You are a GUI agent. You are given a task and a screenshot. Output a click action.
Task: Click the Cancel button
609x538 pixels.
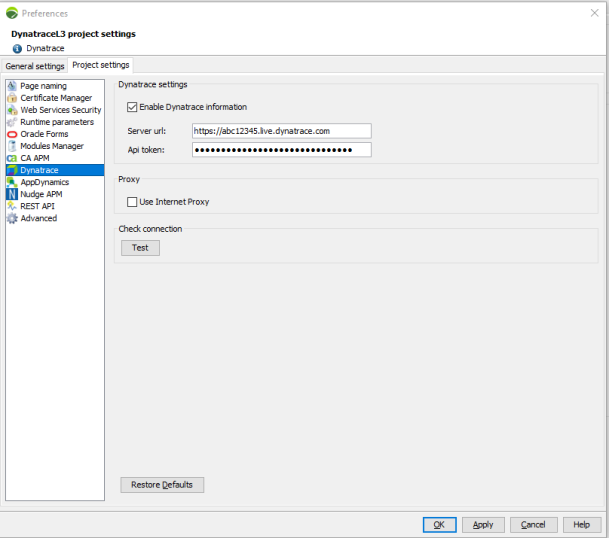(x=533, y=525)
